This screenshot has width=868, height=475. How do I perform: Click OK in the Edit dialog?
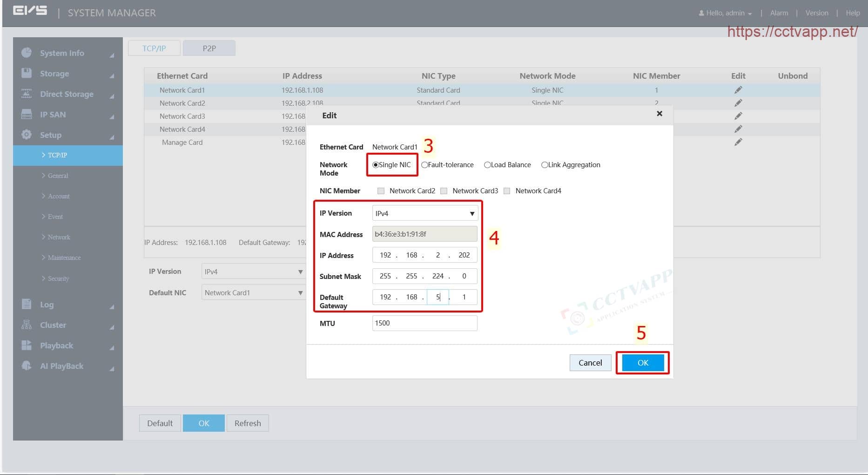pyautogui.click(x=643, y=363)
